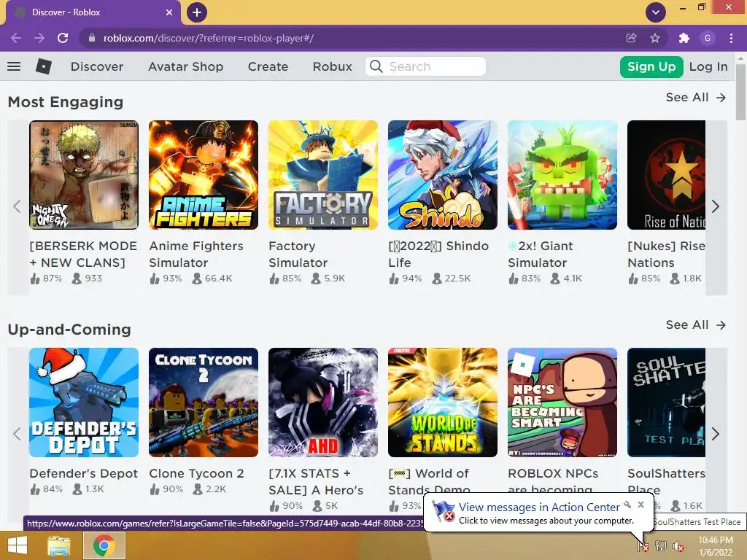
Task: Open Chrome three-dot menu
Action: pos(731,38)
